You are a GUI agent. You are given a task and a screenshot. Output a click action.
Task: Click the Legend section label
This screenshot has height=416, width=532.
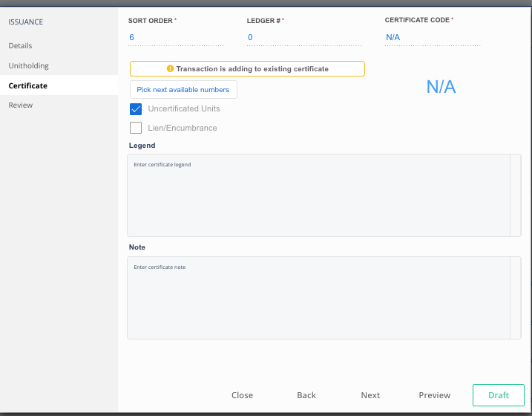tap(142, 146)
